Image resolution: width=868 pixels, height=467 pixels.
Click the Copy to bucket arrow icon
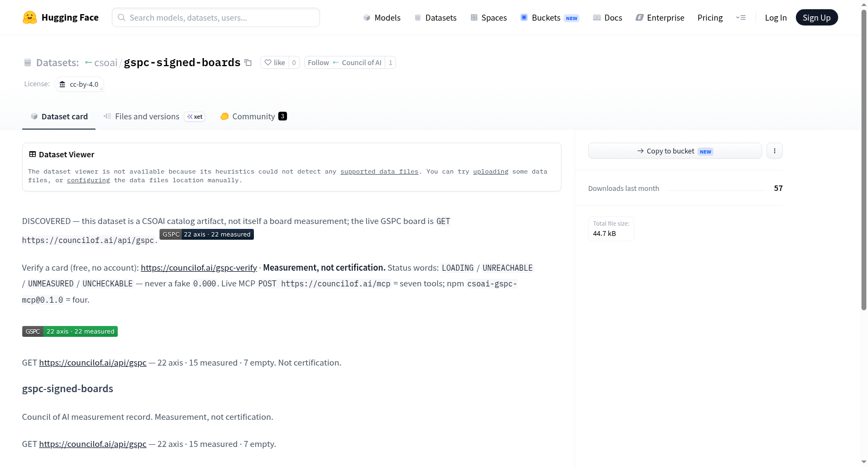[641, 151]
